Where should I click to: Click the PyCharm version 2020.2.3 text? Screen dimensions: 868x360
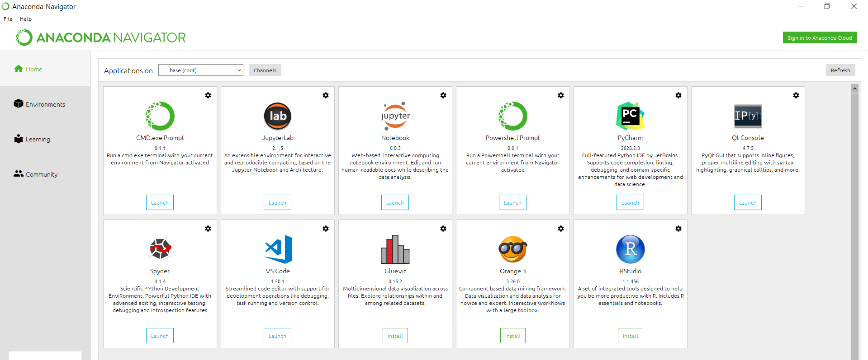631,148
